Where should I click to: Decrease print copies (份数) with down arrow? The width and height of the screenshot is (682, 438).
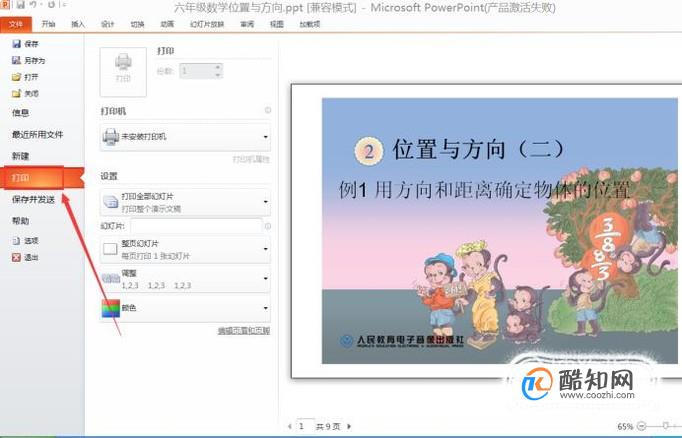click(x=218, y=75)
